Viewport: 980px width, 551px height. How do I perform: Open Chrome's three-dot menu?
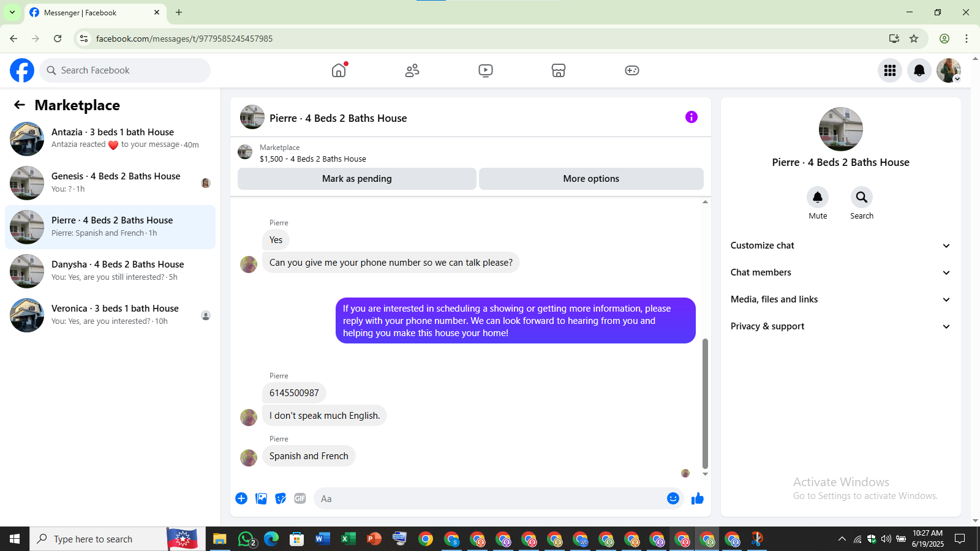click(967, 39)
